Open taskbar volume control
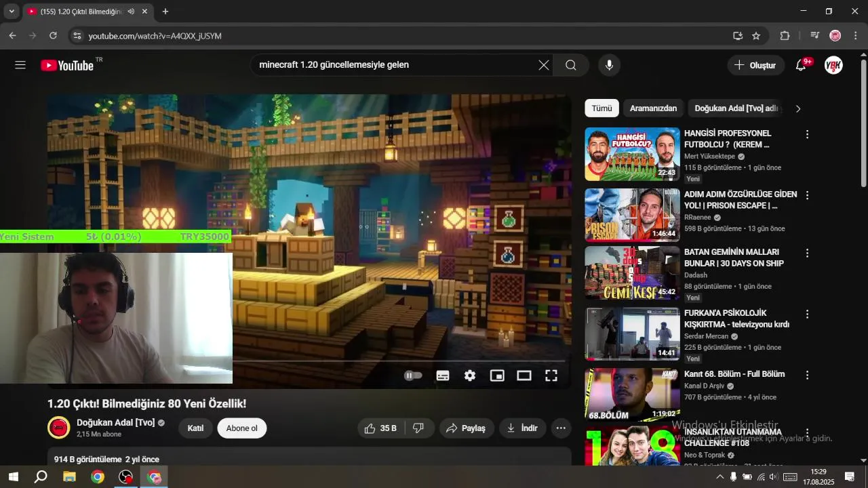 tap(772, 476)
